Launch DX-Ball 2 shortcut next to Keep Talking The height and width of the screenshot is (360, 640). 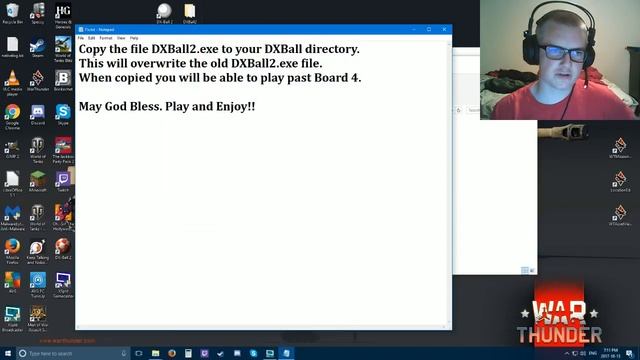63,249
